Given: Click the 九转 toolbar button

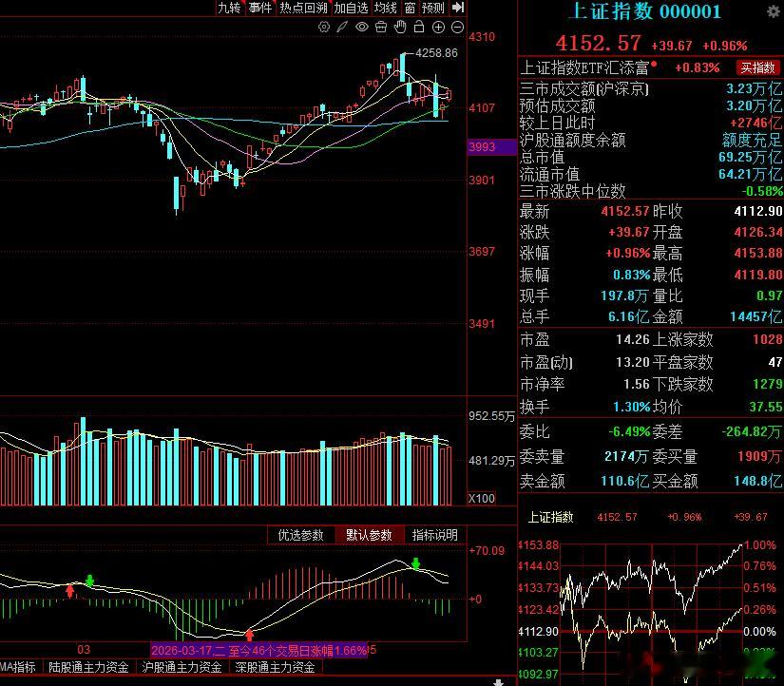Looking at the screenshot, I should [x=230, y=8].
